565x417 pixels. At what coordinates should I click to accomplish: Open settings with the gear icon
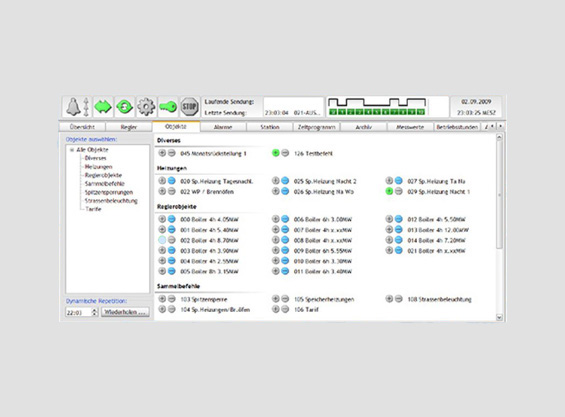(x=146, y=107)
